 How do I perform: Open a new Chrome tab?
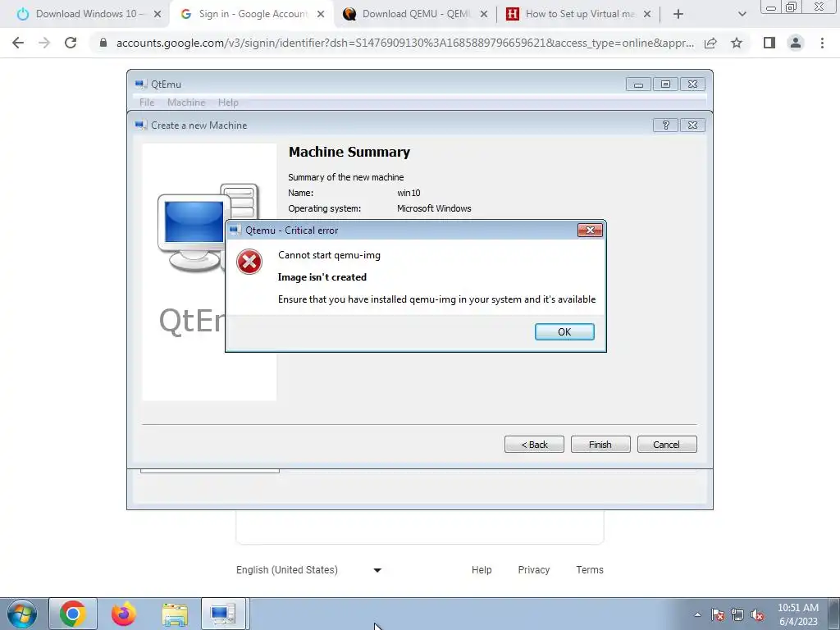(x=678, y=14)
